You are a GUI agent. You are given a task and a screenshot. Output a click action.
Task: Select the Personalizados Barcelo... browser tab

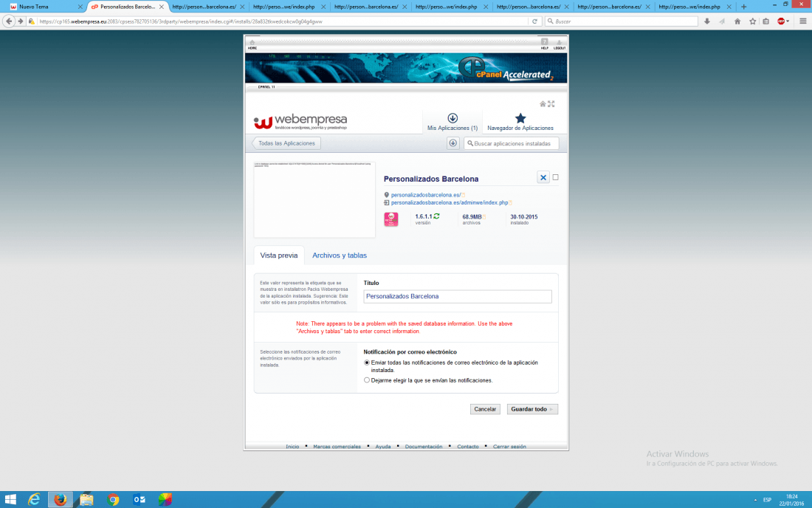pyautogui.click(x=128, y=7)
